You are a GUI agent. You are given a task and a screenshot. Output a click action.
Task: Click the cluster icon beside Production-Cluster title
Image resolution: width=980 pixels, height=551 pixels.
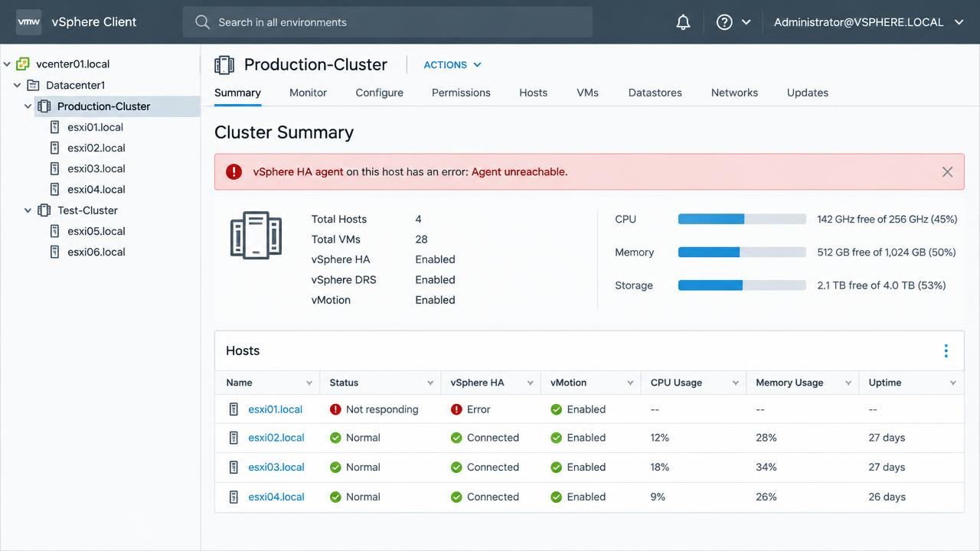tap(224, 65)
